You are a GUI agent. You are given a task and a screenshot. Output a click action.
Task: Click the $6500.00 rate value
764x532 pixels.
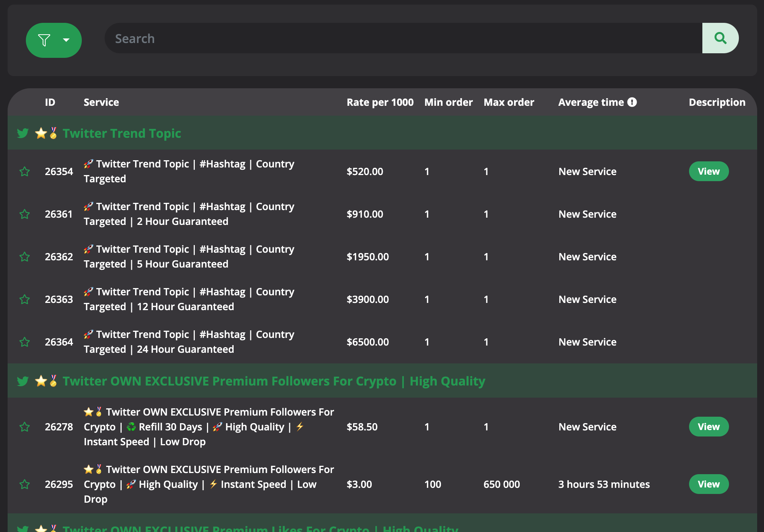tap(368, 342)
